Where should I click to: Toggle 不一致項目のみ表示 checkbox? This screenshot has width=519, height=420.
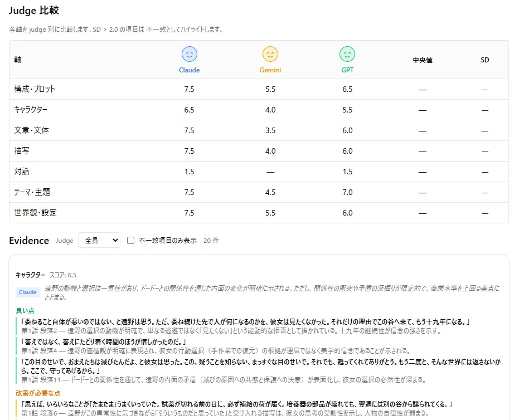point(131,241)
